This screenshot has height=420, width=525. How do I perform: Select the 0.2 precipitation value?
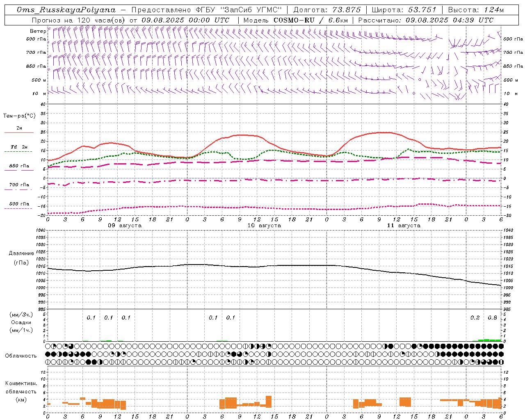tap(475, 318)
